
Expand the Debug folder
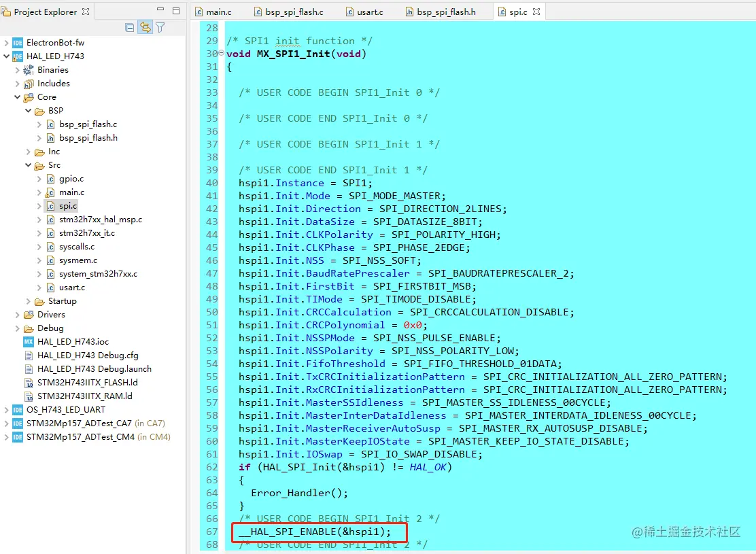pos(18,328)
